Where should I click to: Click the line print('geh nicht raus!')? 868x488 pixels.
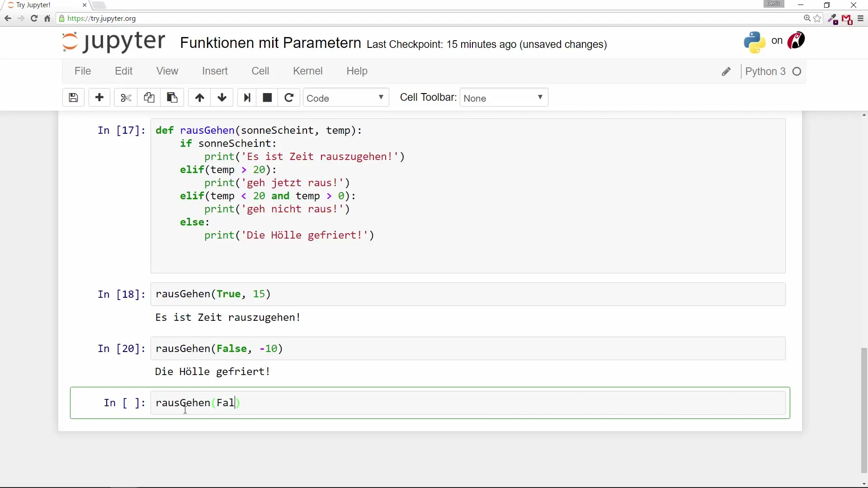pos(277,209)
